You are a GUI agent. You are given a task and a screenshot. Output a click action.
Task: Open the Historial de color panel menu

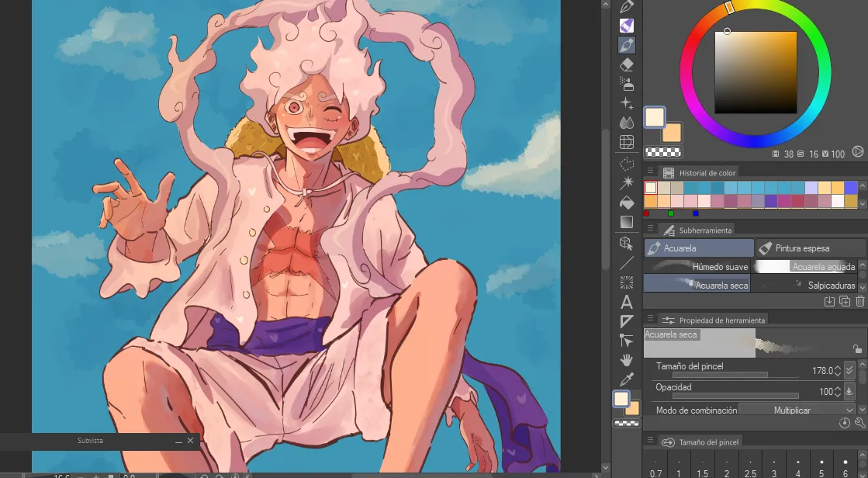(651, 171)
